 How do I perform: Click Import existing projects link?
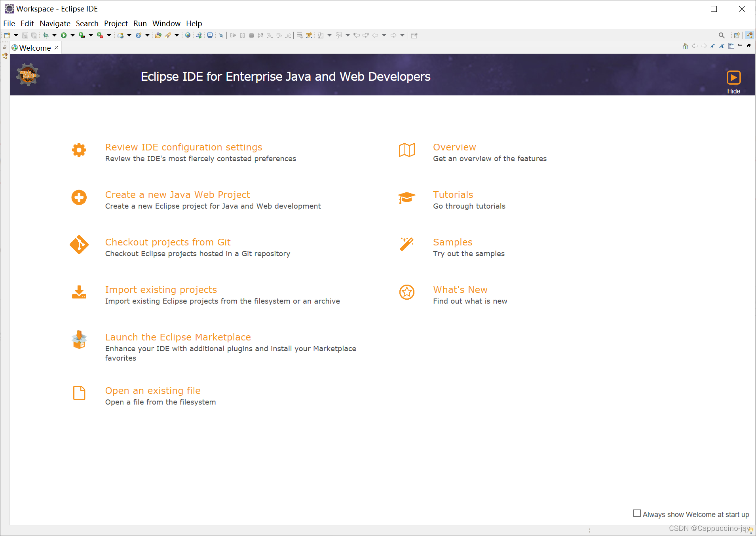point(161,290)
